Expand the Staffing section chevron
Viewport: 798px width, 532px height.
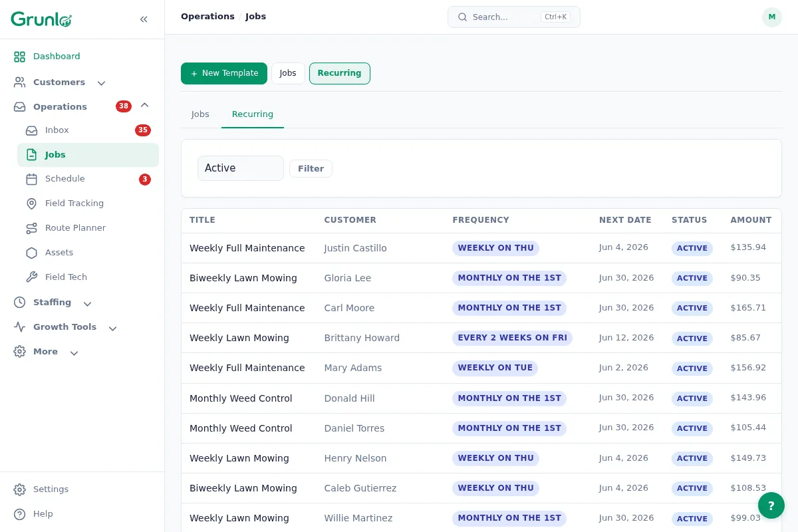(87, 303)
